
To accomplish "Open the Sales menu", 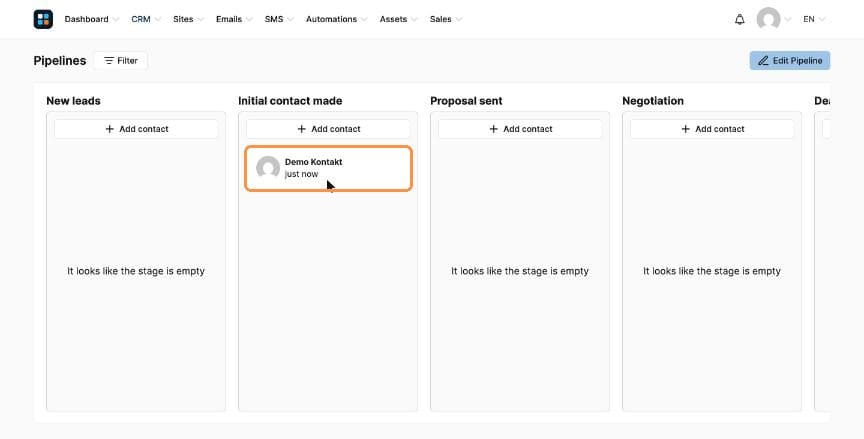I will tap(446, 19).
